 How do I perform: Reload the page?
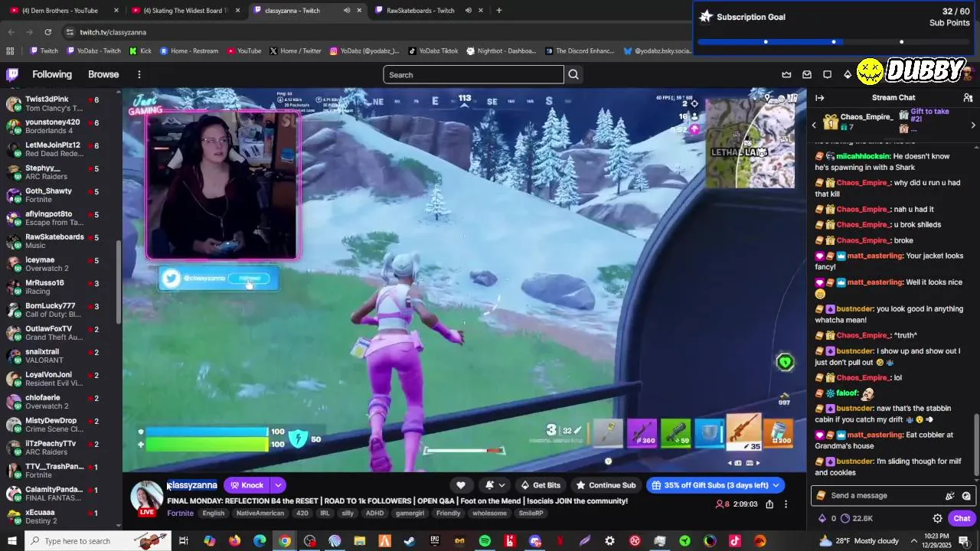click(47, 32)
